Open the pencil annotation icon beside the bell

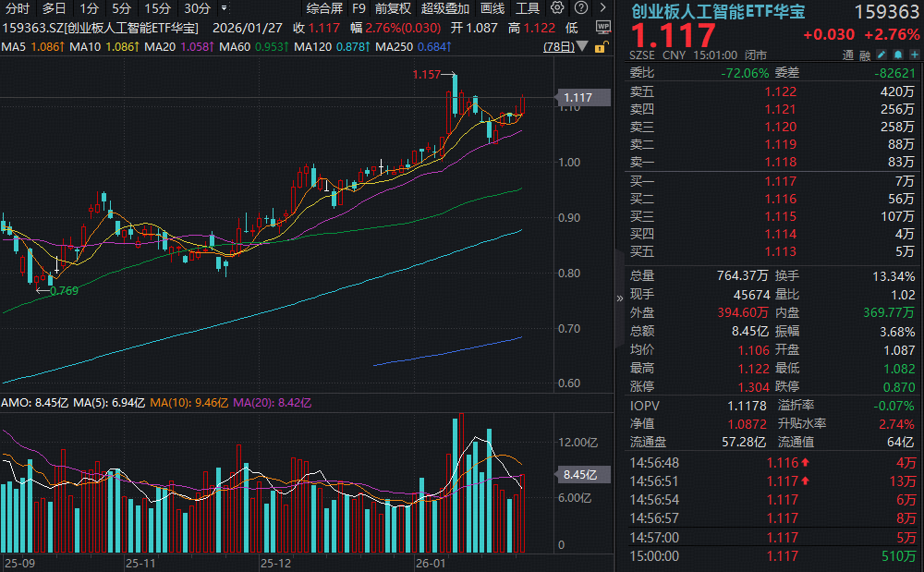881,55
